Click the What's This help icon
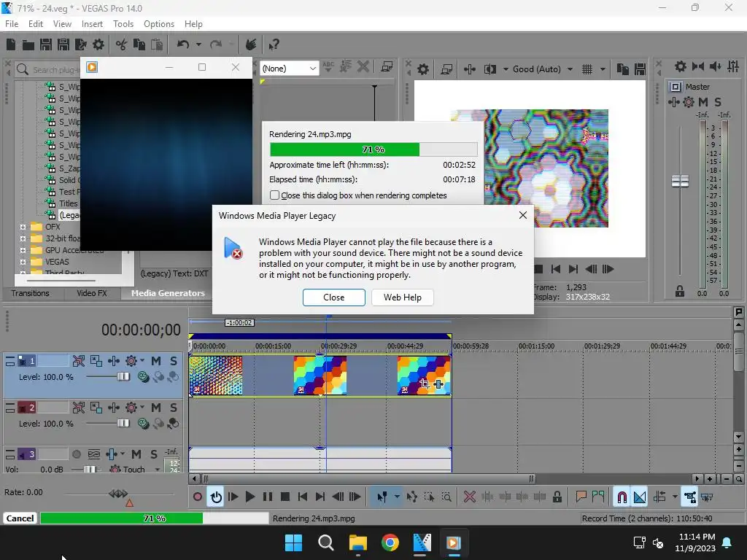This screenshot has height=560, width=747. [274, 44]
